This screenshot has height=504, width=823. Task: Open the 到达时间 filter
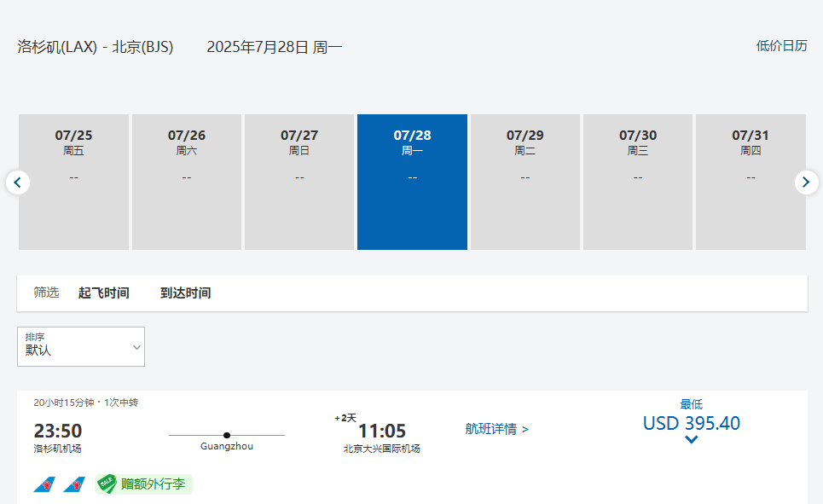pos(185,293)
